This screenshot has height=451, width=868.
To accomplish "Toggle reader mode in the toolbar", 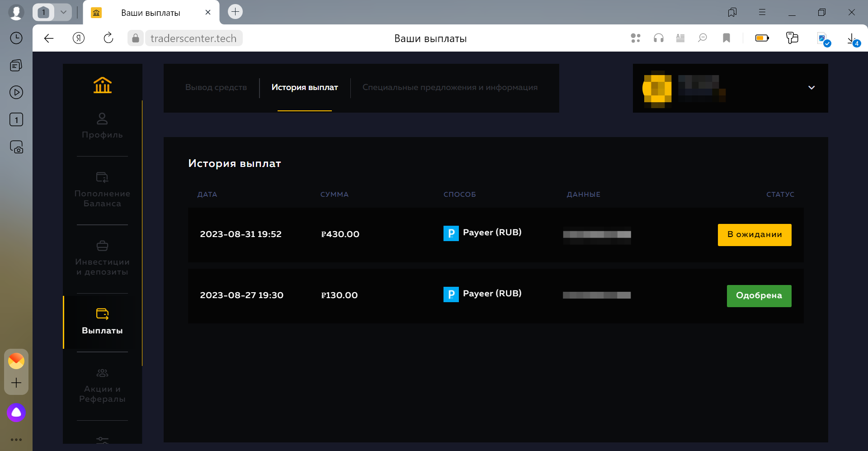I will (680, 38).
